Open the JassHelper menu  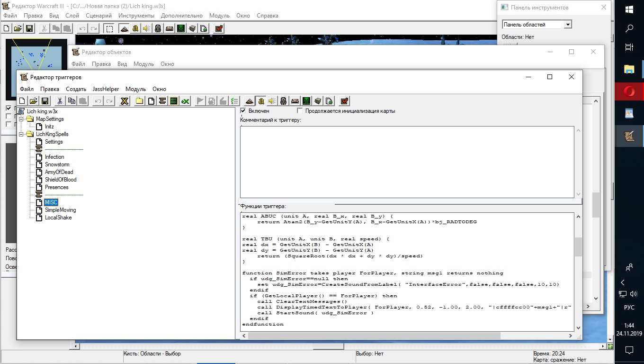(106, 89)
